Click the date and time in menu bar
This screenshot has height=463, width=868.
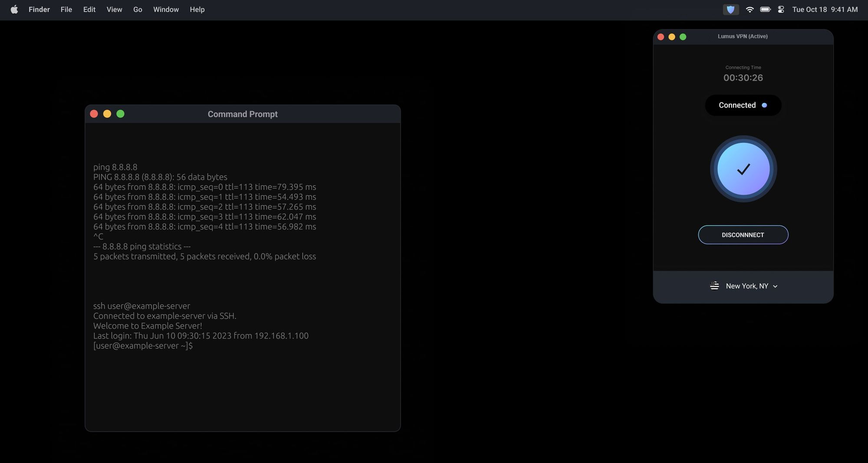tap(825, 10)
